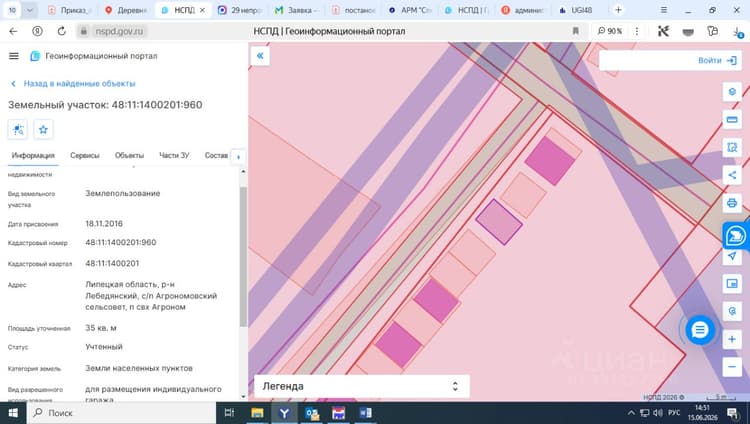Click the Войти login button
Screen dimensions: 750x424
(717, 61)
